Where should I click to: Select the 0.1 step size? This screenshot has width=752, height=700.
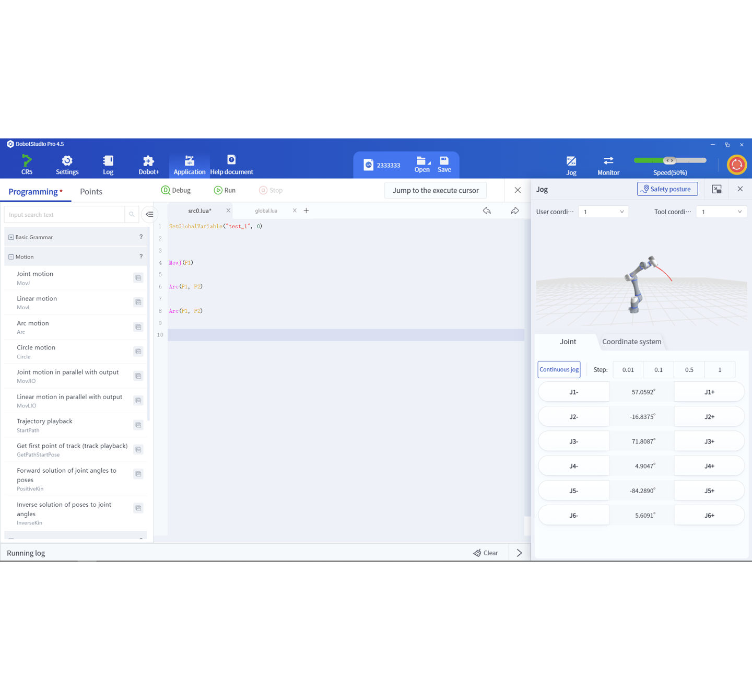click(x=659, y=369)
